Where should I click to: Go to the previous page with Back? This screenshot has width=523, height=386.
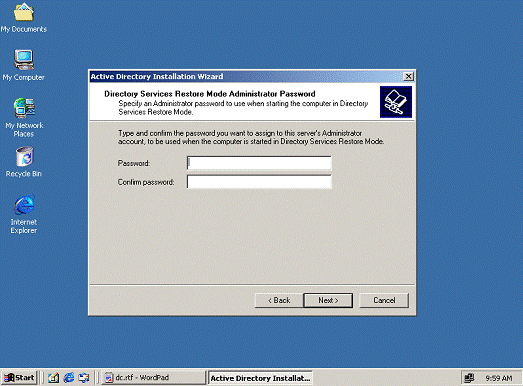pyautogui.click(x=279, y=300)
